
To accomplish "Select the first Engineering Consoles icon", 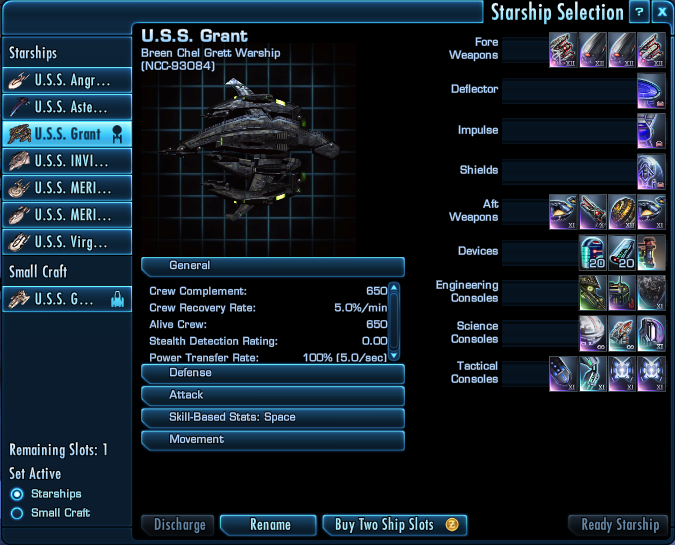I will (x=593, y=293).
